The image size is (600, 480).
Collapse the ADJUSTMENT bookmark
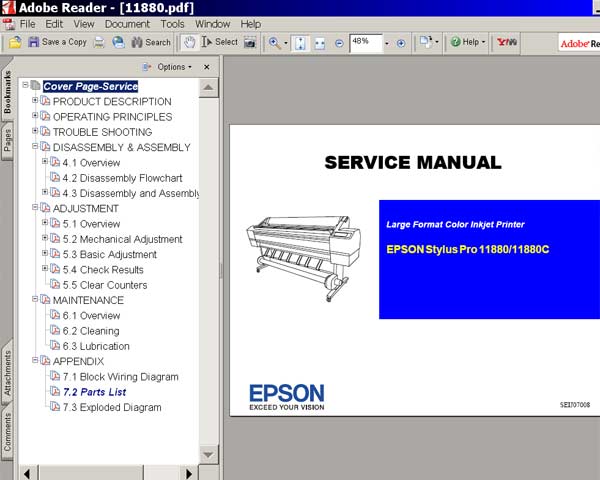(x=35, y=207)
